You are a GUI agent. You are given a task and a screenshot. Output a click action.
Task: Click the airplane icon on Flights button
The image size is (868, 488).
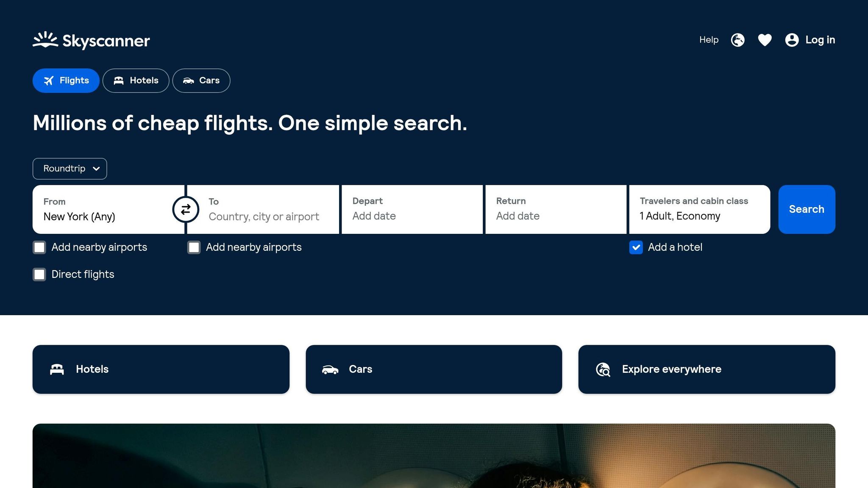point(50,80)
